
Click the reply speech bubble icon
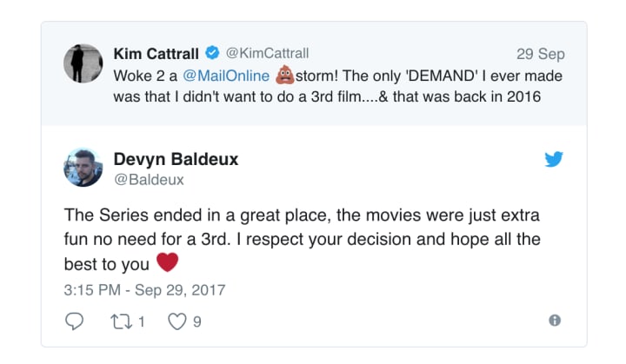click(74, 321)
